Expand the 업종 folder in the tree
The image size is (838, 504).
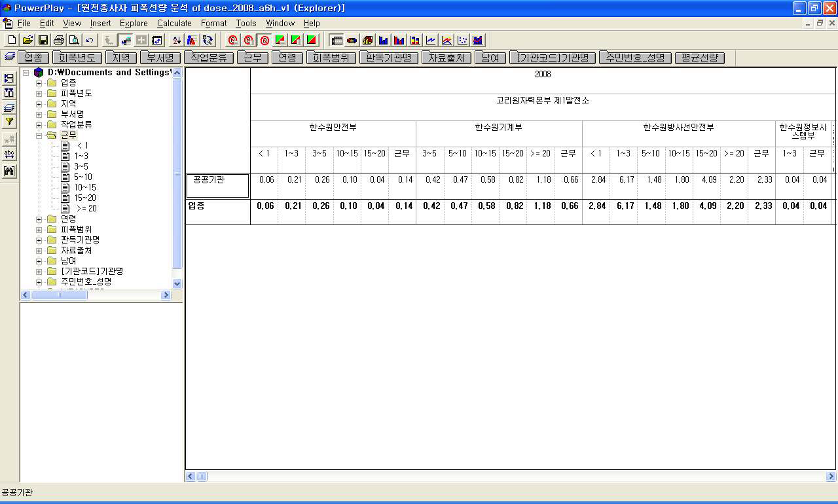[39, 82]
